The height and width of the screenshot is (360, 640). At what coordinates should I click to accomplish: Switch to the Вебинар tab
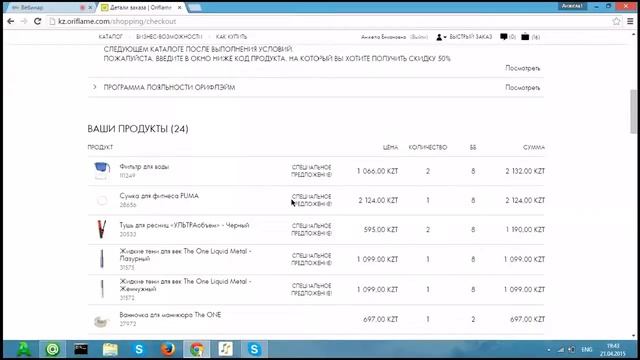(47, 7)
